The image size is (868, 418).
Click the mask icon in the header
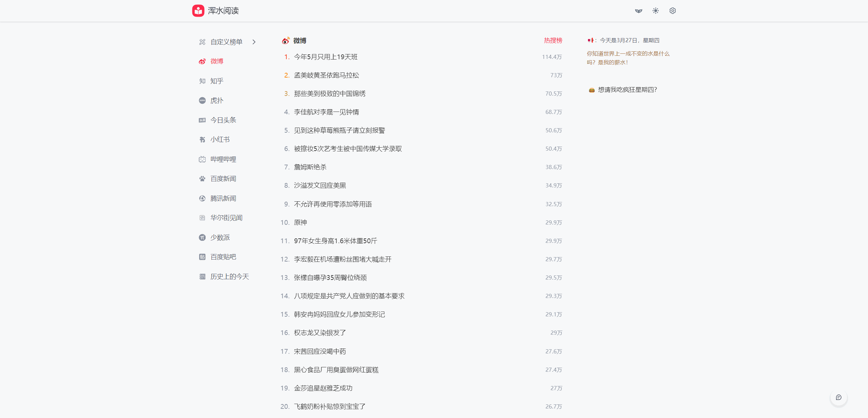(639, 11)
